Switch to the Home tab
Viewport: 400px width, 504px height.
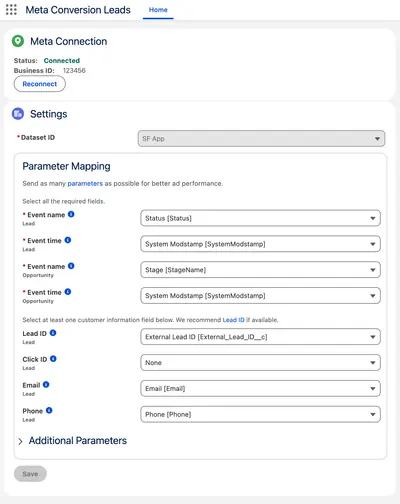pyautogui.click(x=158, y=10)
